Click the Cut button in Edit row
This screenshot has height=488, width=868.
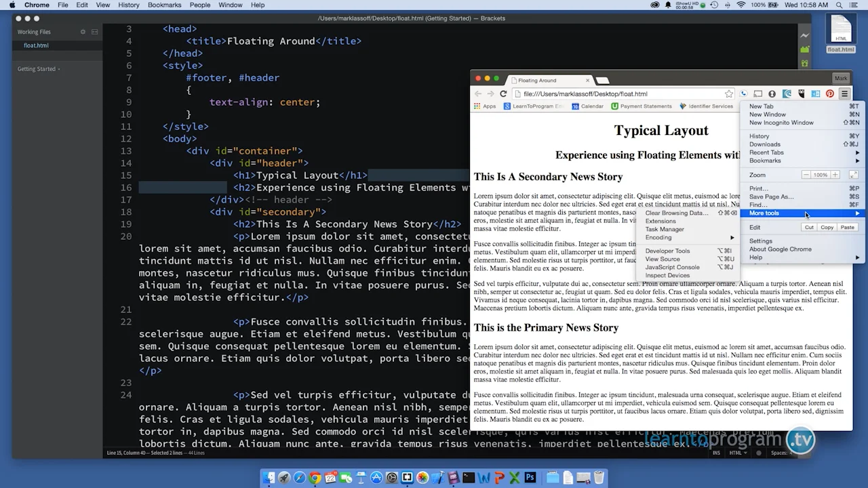click(x=809, y=228)
